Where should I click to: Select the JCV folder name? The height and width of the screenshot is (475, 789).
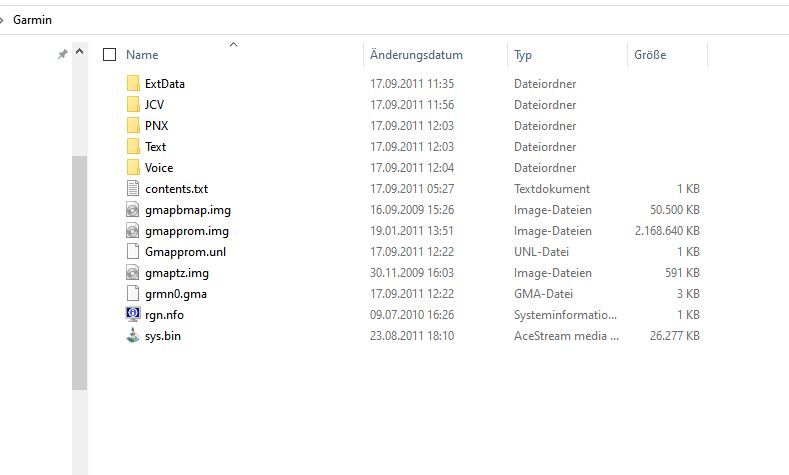154,105
